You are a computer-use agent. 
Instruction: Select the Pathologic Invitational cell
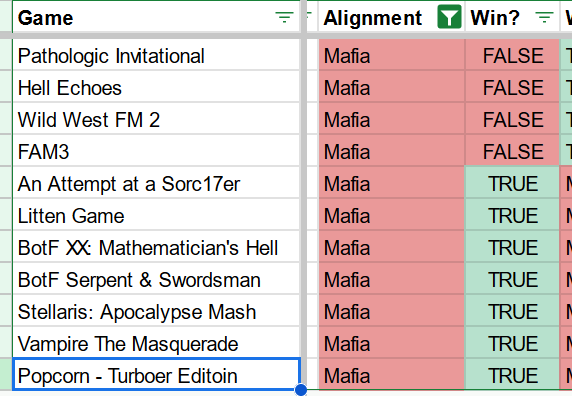(156, 55)
